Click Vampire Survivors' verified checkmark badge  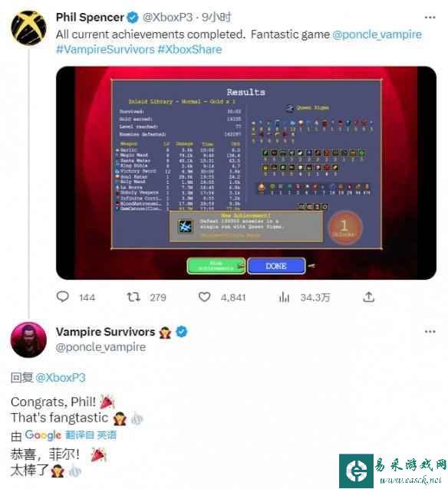click(182, 332)
